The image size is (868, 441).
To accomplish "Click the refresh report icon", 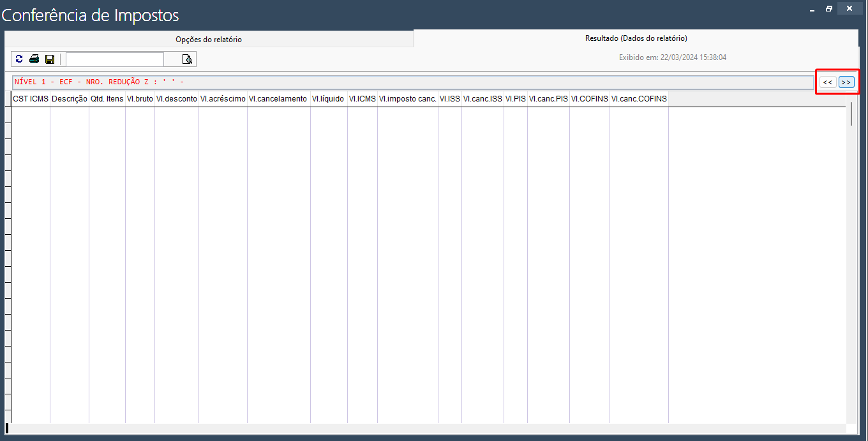I will click(19, 59).
